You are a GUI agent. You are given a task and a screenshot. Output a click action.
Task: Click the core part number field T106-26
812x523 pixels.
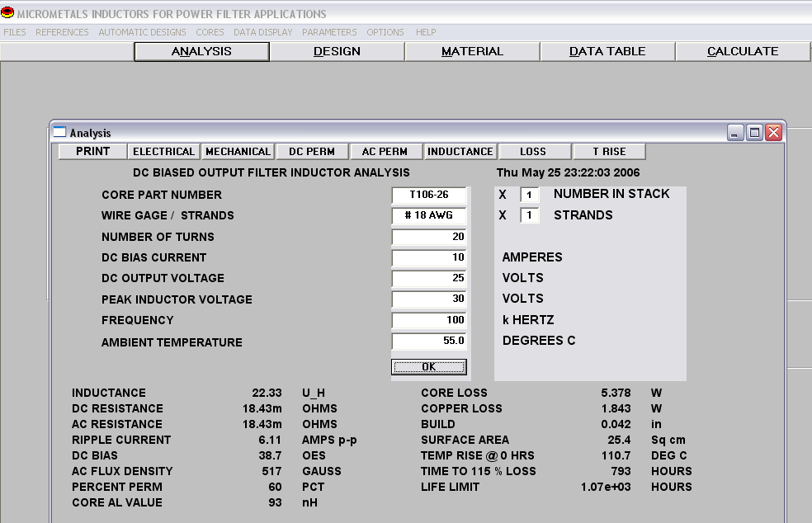coord(429,195)
